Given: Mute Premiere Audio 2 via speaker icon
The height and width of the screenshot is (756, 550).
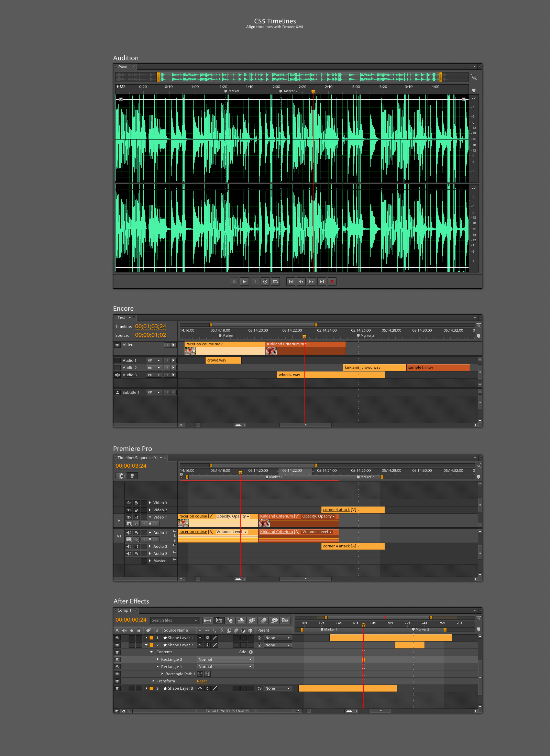Looking at the screenshot, I should (x=129, y=546).
